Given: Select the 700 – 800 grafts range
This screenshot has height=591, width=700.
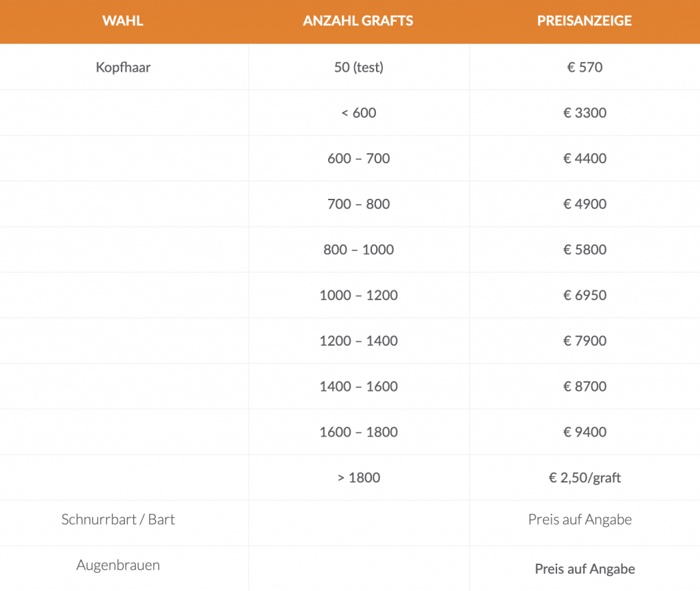Looking at the screenshot, I should coord(358,204).
